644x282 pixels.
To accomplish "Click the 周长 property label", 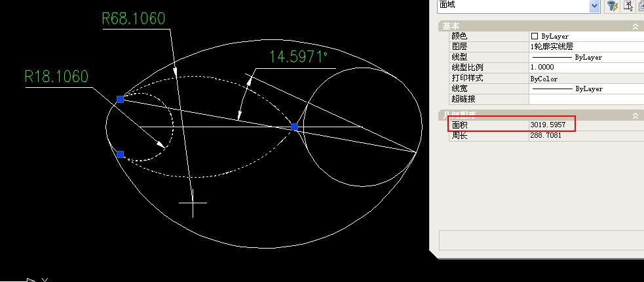I will point(459,135).
